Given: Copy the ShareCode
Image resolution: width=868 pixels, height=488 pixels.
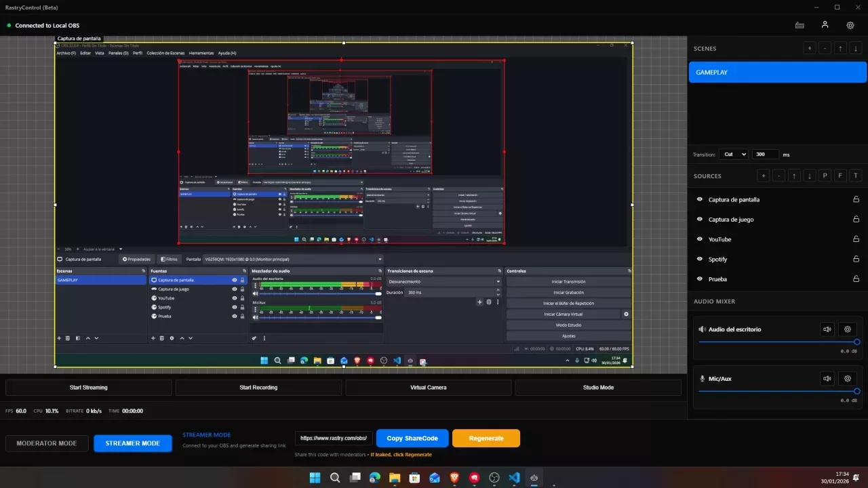Looking at the screenshot, I should (412, 439).
